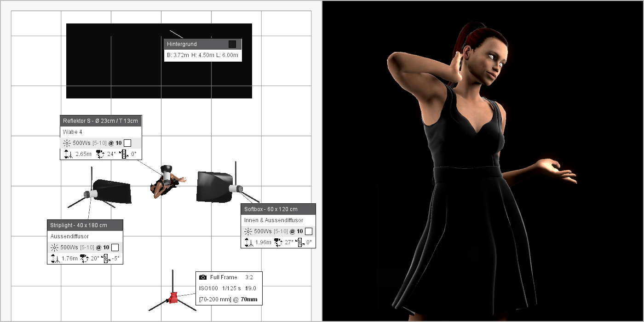Click the stand height icon in Striplight label
The height and width of the screenshot is (322, 644).
coord(55,259)
